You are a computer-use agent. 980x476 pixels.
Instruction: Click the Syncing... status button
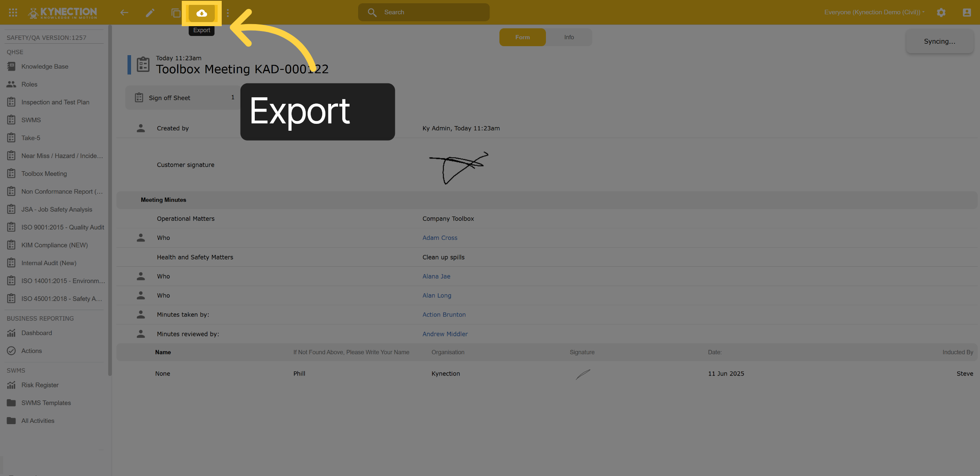click(940, 41)
